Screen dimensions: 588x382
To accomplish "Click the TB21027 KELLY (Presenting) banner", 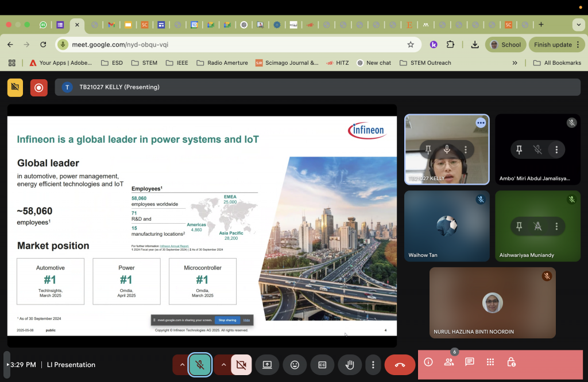I will pos(318,87).
